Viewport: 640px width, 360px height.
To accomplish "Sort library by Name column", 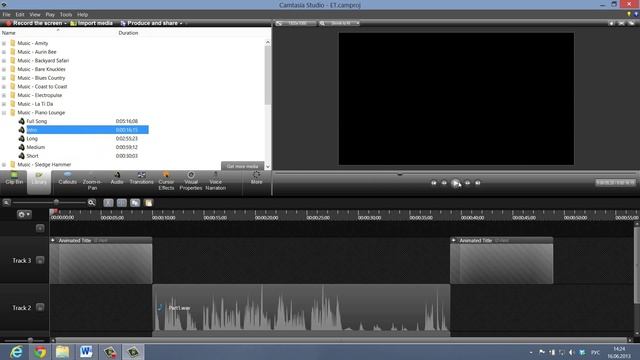I will (x=9, y=33).
